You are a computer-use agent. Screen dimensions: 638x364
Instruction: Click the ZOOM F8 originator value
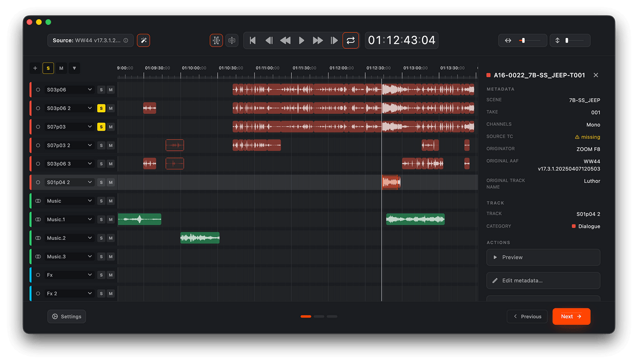(x=588, y=149)
